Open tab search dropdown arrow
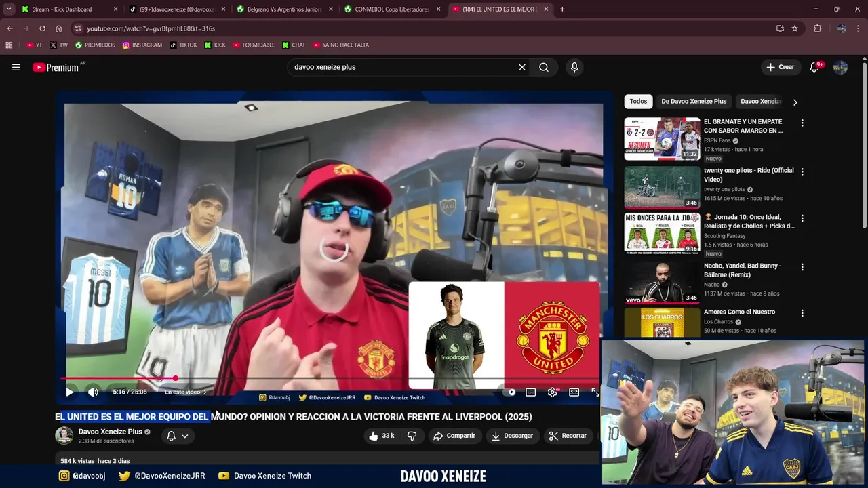 (x=8, y=9)
